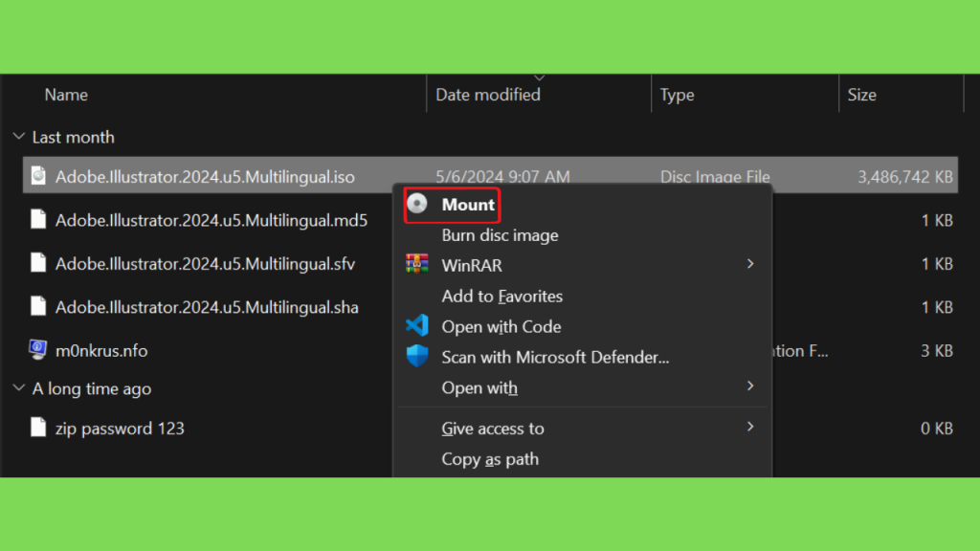Sort by the Type column header

tap(677, 95)
